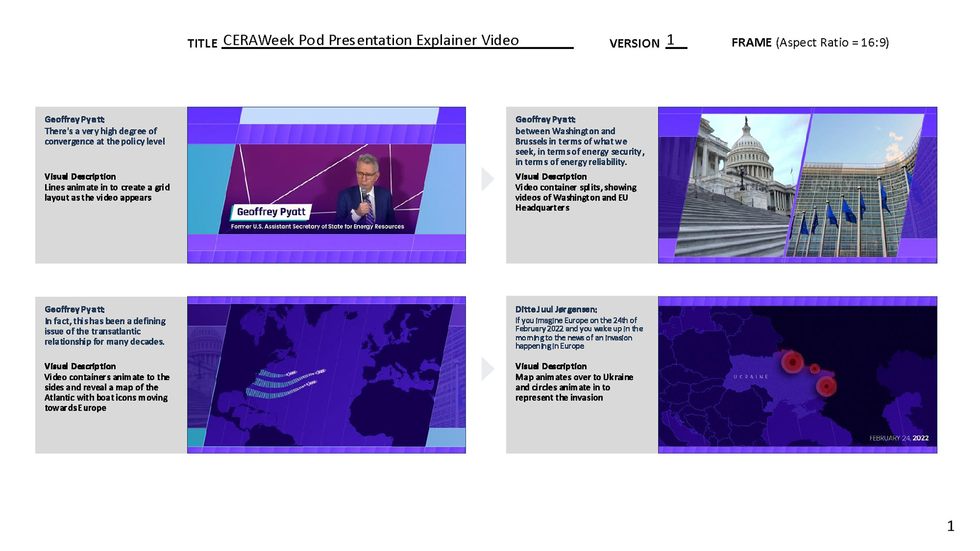Click the arrow between bottom row frames

click(x=487, y=369)
